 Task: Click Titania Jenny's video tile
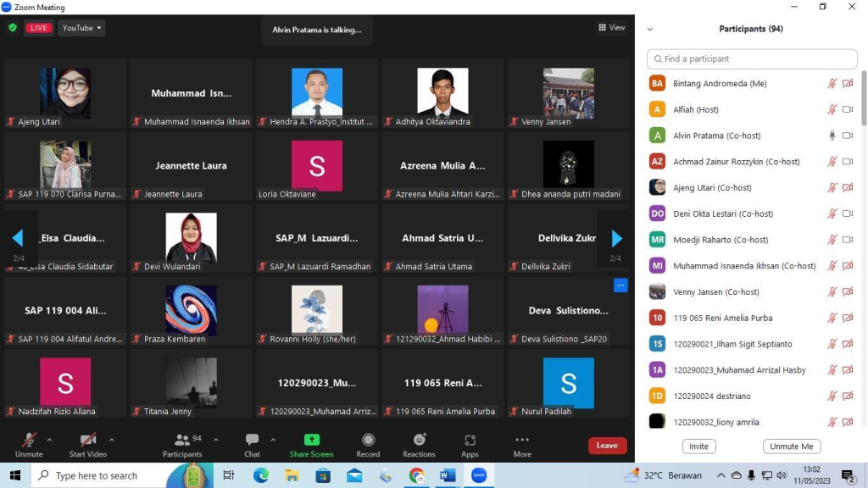tap(191, 384)
